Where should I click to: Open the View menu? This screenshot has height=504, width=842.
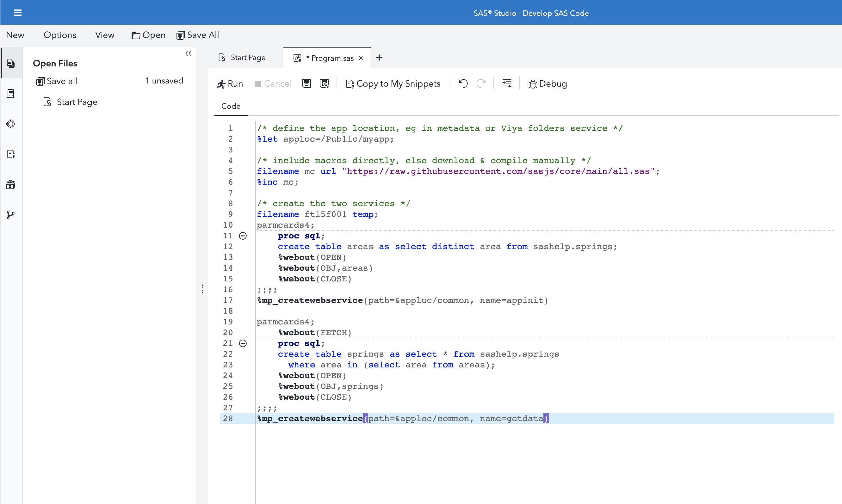(105, 35)
